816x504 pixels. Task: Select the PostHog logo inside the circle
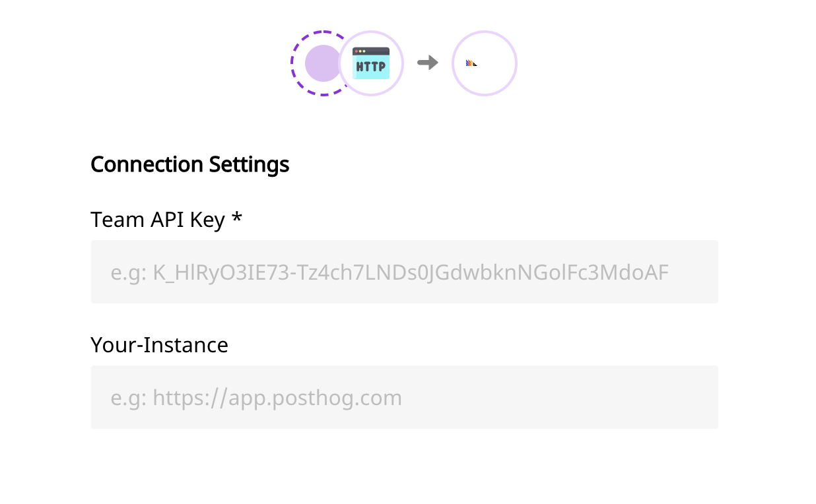(471, 63)
